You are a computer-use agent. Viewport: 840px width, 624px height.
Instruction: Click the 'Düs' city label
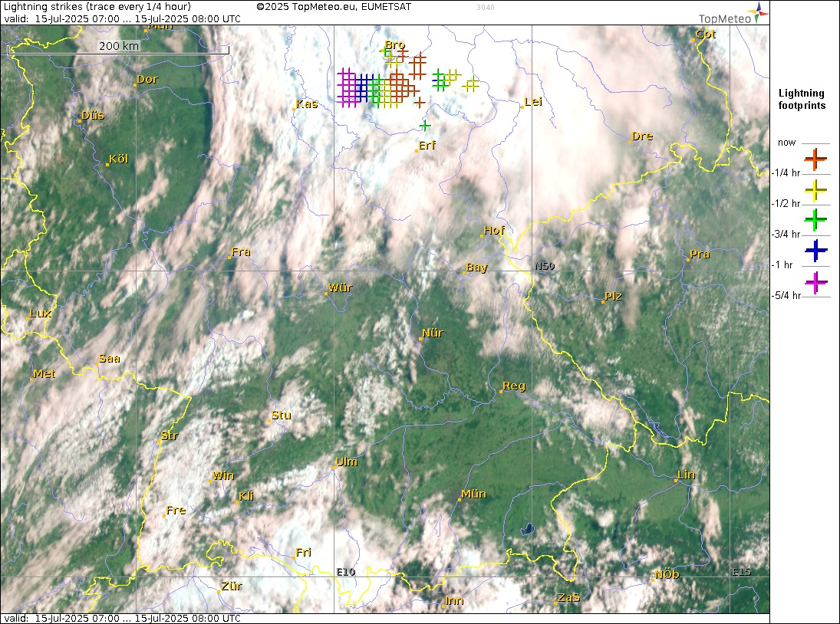[x=93, y=115]
